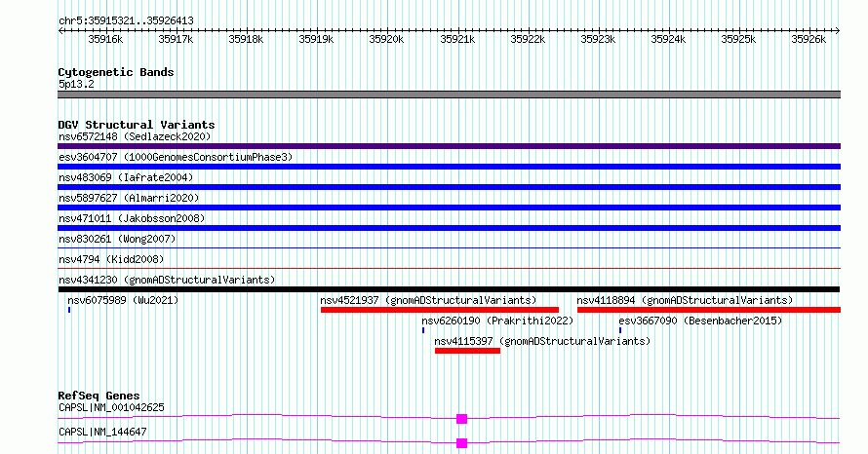This screenshot has width=868, height=454.
Task: Select the gray 5p13.2 cytogenetic band bar
Action: tap(449, 95)
